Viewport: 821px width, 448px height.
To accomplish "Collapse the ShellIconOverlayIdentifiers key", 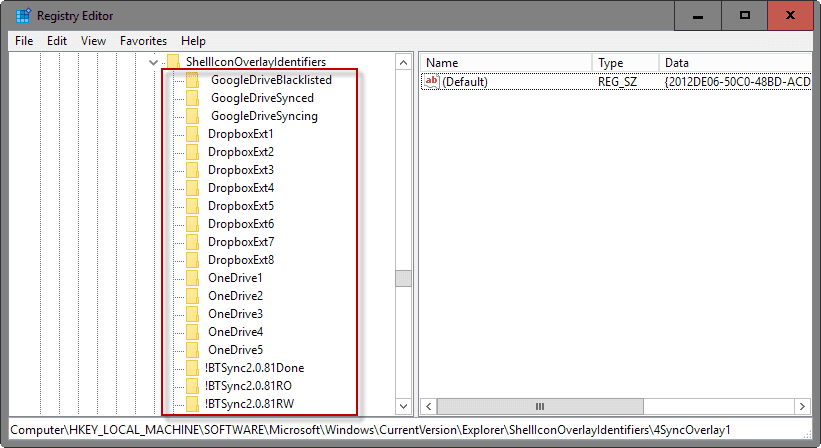I will tap(153, 62).
